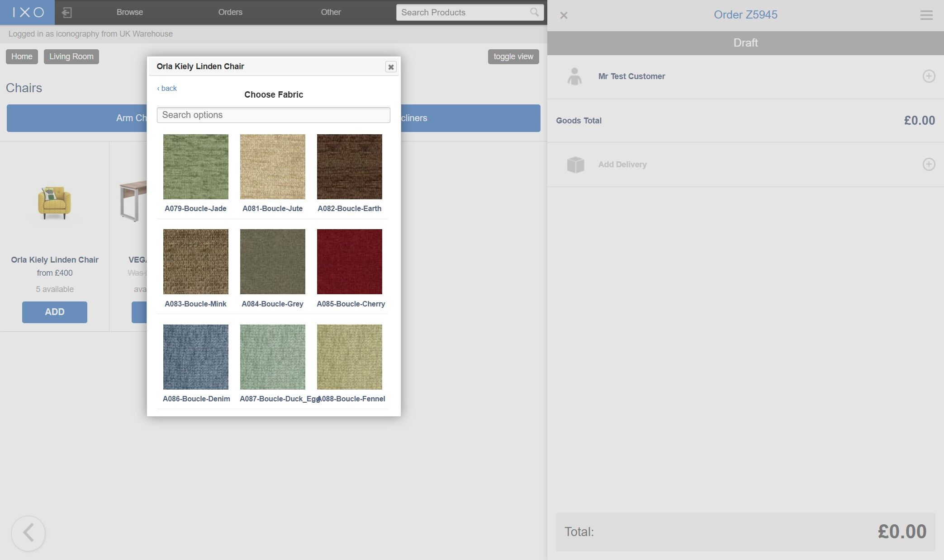Click the round back chevron icon at bottom left
Screen dimensions: 944x560
[x=28, y=533]
